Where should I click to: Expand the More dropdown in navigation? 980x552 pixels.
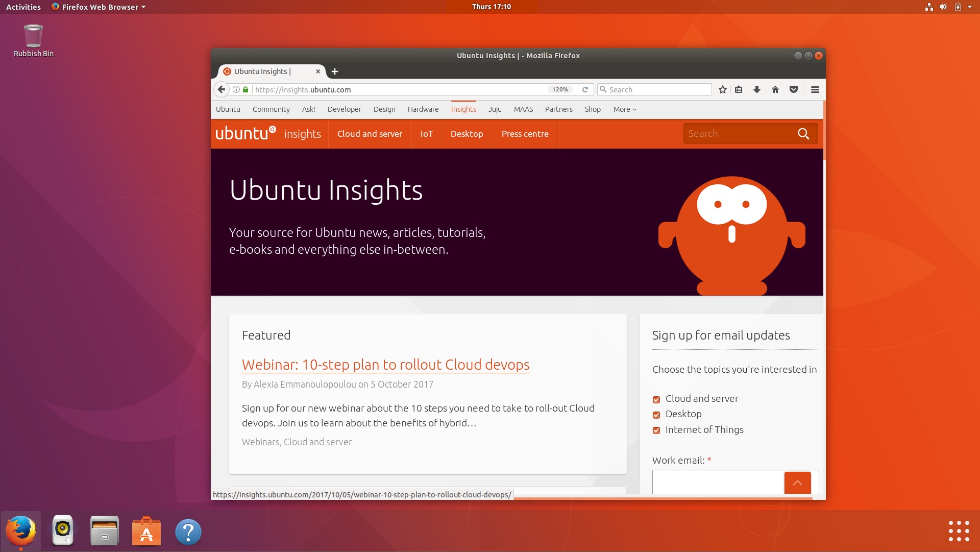click(625, 109)
